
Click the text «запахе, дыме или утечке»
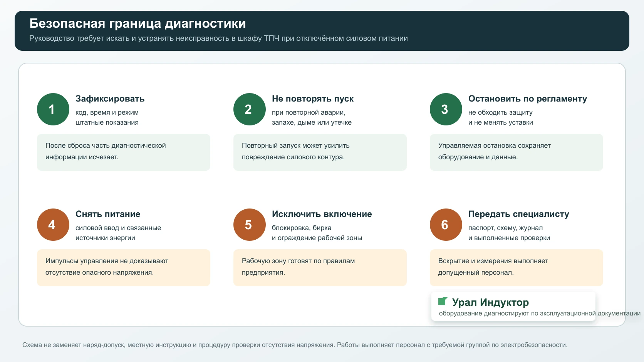[x=312, y=122]
